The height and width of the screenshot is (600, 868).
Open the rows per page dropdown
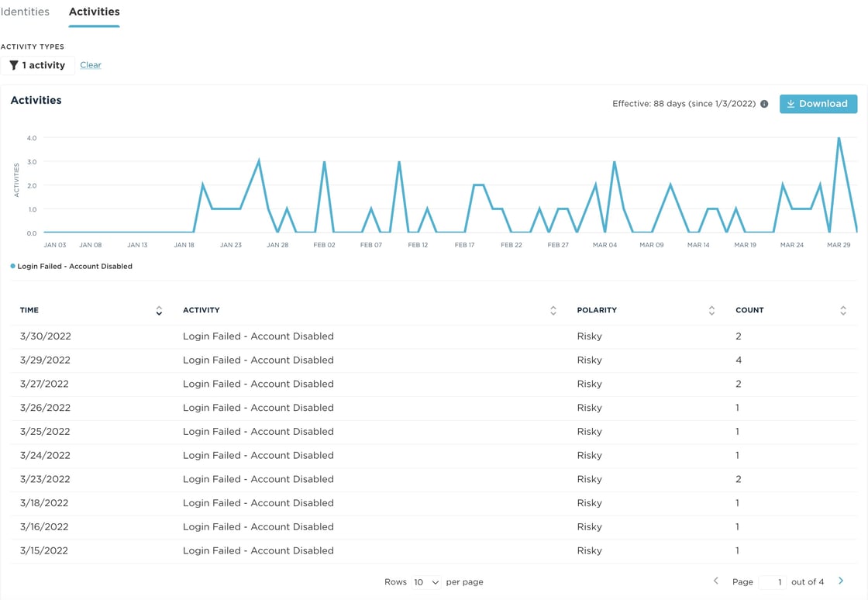click(426, 582)
